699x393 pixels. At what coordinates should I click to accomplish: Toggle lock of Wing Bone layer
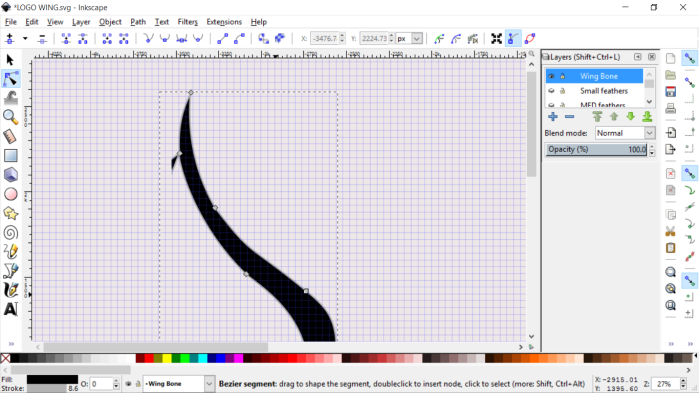click(563, 76)
